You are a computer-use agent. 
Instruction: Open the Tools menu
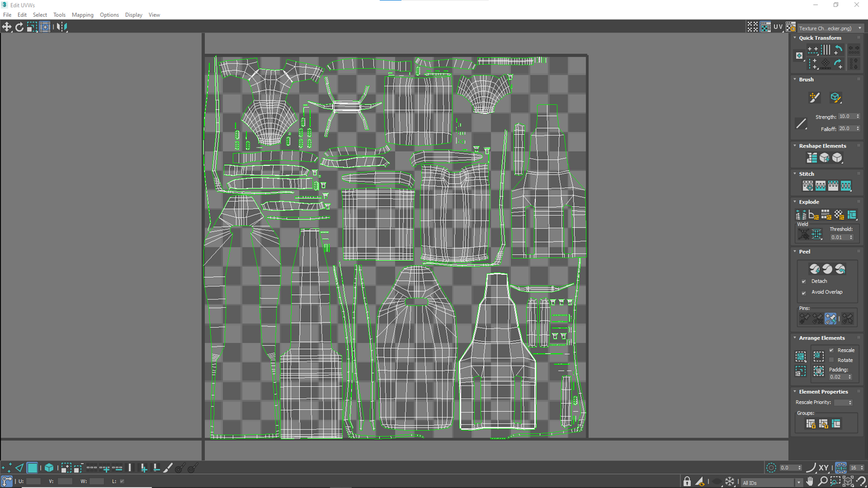59,15
